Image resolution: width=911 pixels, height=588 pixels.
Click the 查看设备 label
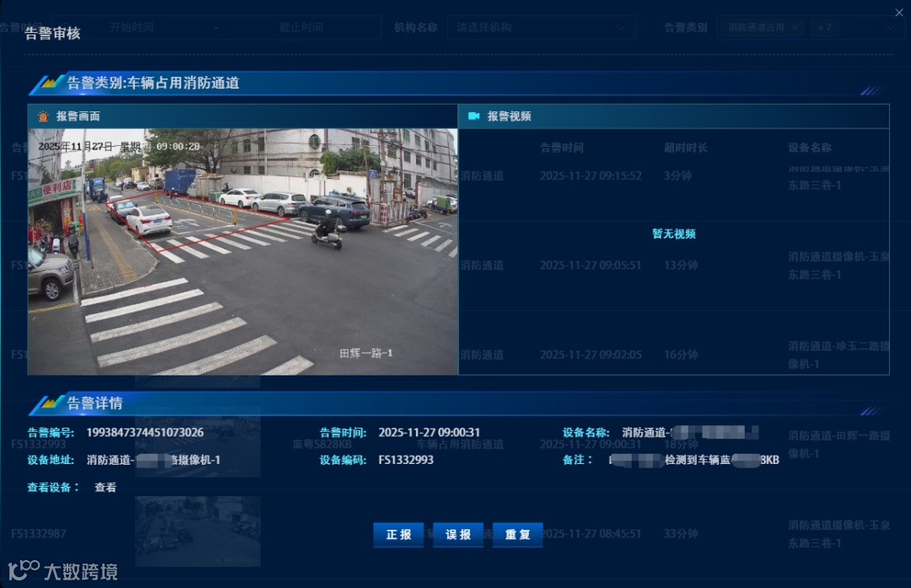point(53,488)
